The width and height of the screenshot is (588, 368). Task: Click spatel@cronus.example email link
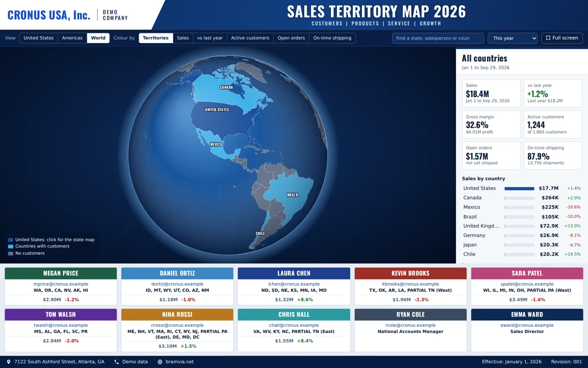[x=527, y=284]
